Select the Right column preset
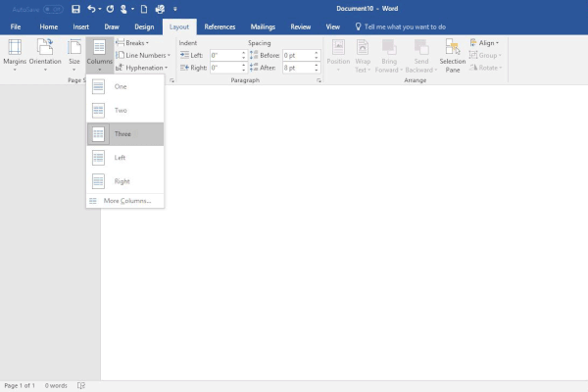 point(124,181)
